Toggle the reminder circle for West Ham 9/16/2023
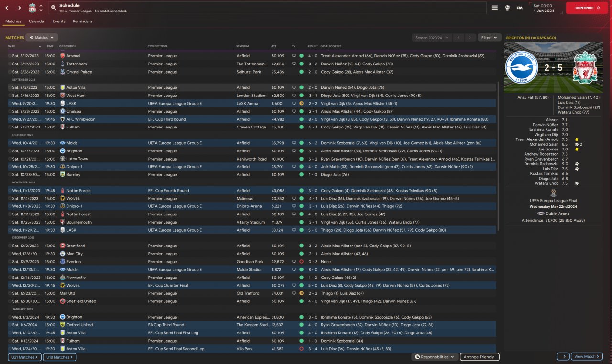The height and width of the screenshot is (364, 612). (x=10, y=96)
